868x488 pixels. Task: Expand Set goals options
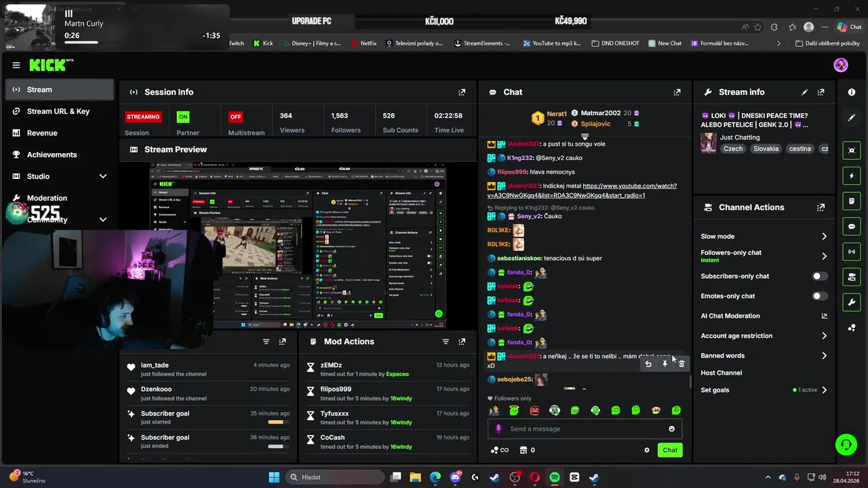coord(824,390)
